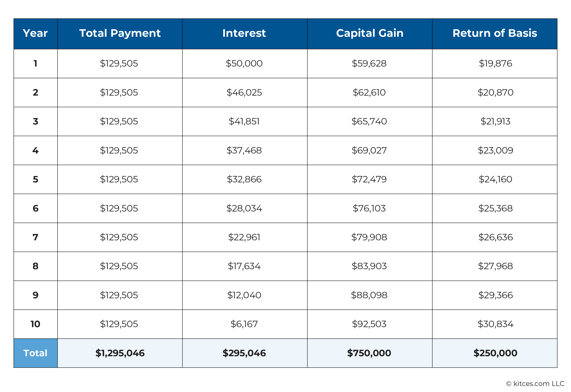This screenshot has width=571, height=392.
Task: Click the kitces.com LLC copyright text
Action: click(535, 384)
